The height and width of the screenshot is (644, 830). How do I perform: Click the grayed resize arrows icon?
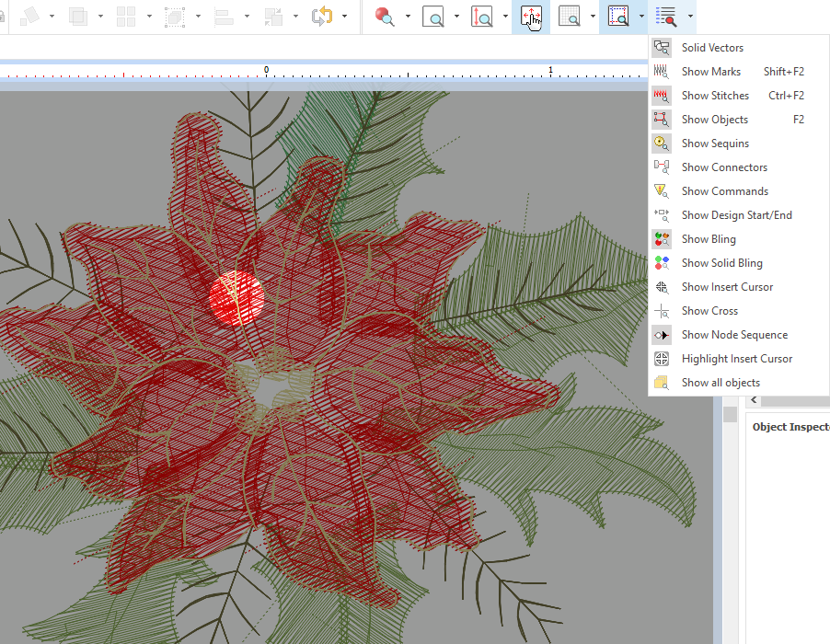[x=273, y=17]
